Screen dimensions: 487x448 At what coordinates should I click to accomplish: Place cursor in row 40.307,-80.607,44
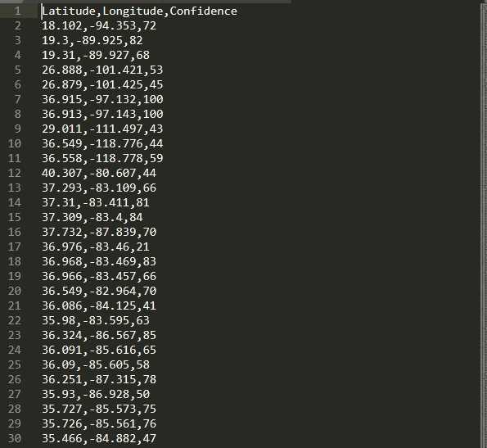99,173
